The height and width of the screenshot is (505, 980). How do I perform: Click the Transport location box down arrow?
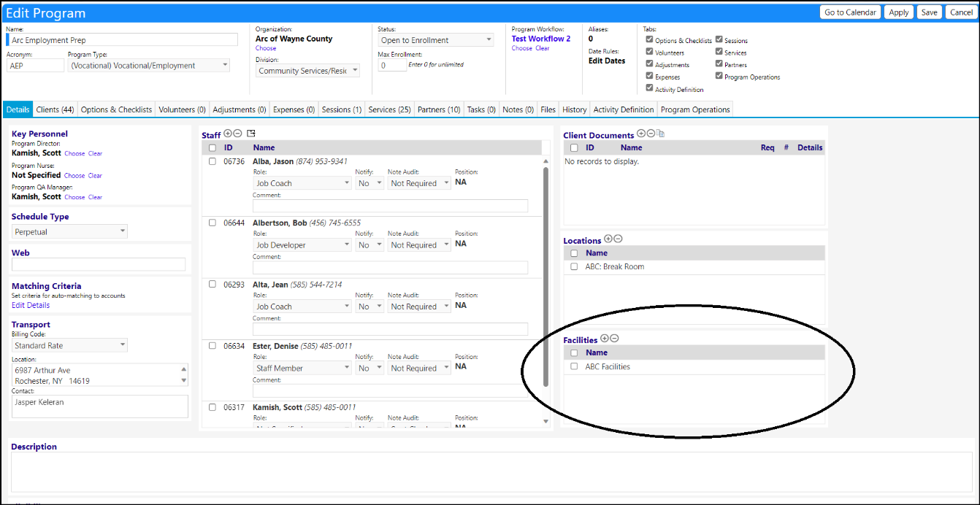tap(184, 380)
